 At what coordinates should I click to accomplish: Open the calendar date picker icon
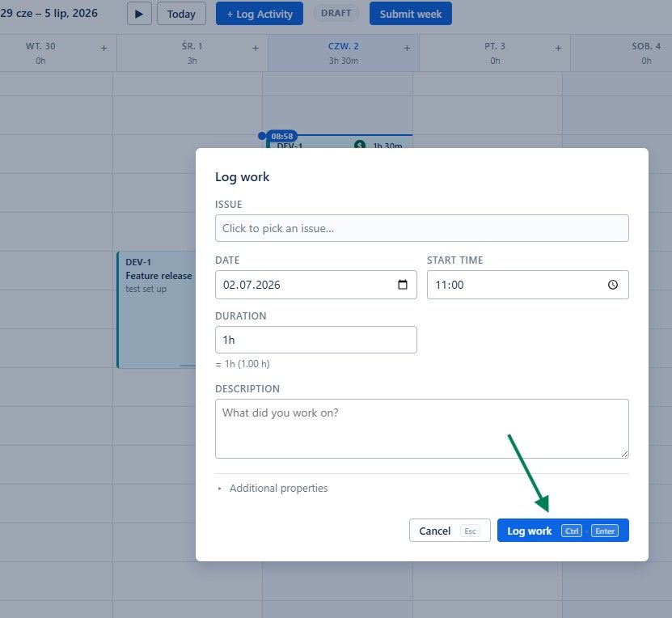pyautogui.click(x=403, y=285)
